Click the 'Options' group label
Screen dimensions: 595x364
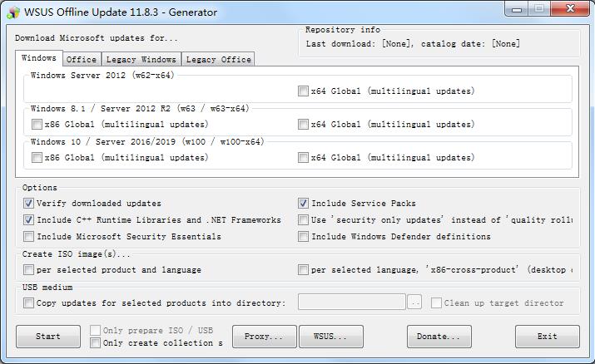pos(39,188)
